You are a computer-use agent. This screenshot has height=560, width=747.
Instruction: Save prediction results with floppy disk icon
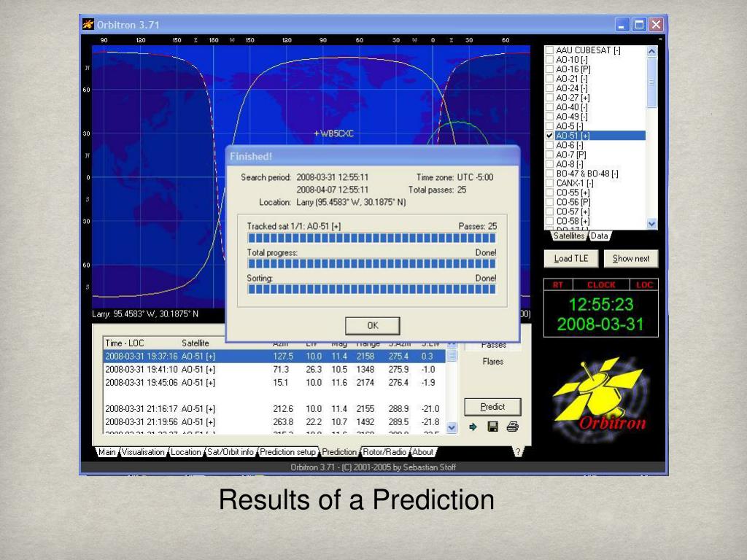492,427
